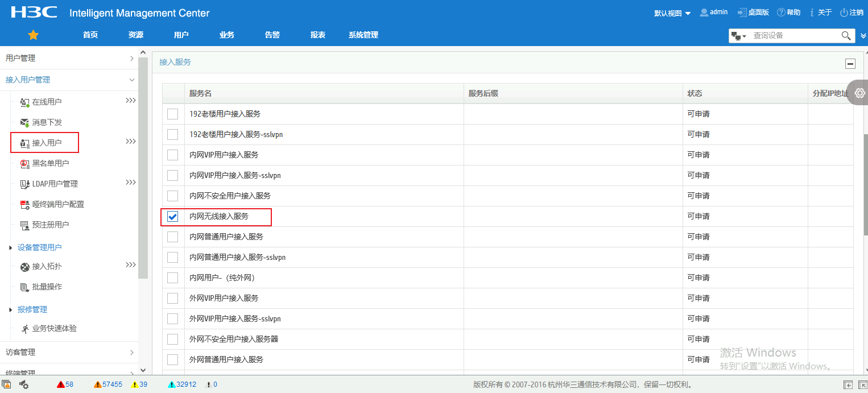The image size is (868, 393).
Task: Click the 在线用户 icon in sidebar
Action: tap(24, 102)
